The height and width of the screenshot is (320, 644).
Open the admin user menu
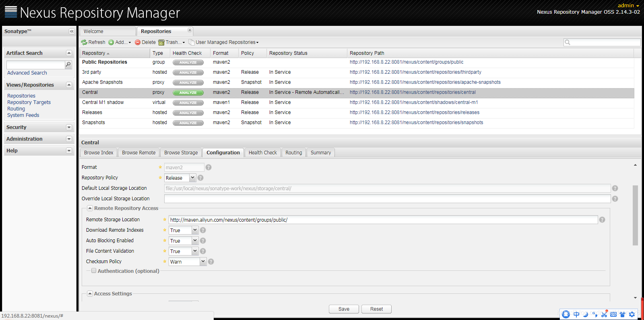(628, 6)
